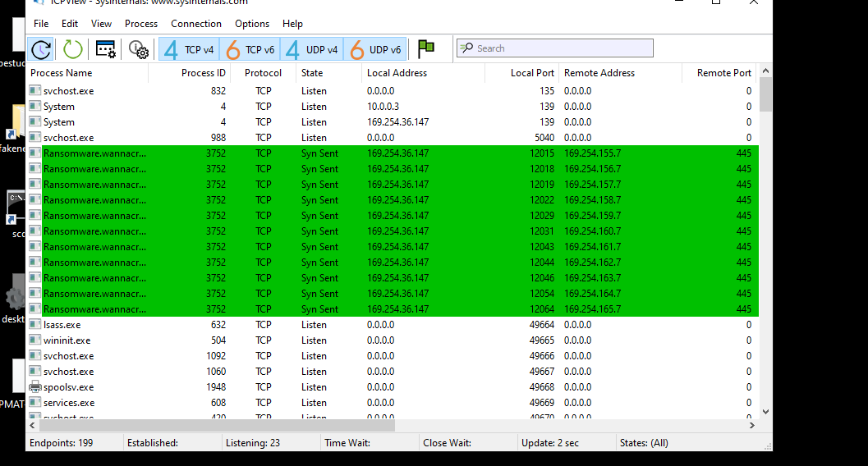Open the Edit menu

coord(70,24)
